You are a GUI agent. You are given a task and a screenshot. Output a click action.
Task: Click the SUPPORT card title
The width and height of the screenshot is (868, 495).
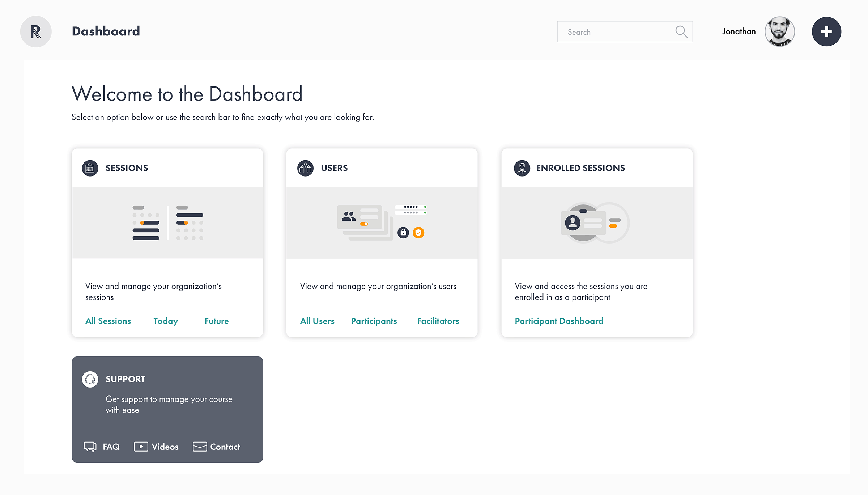coord(125,379)
